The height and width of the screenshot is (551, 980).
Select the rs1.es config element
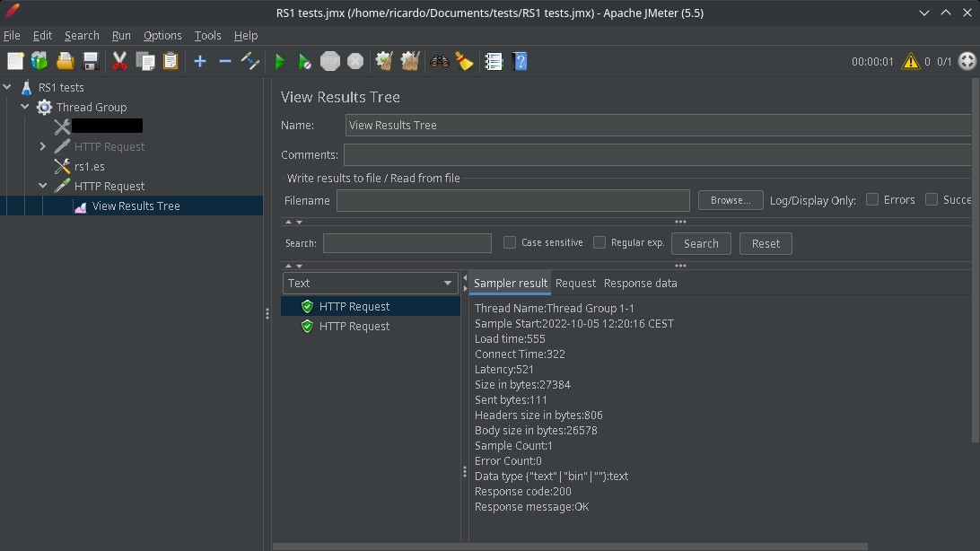[90, 167]
